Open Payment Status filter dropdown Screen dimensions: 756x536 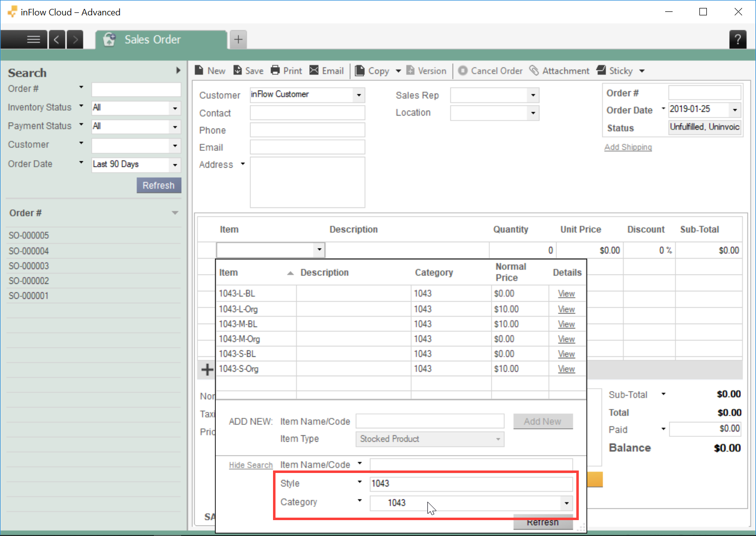click(x=175, y=127)
